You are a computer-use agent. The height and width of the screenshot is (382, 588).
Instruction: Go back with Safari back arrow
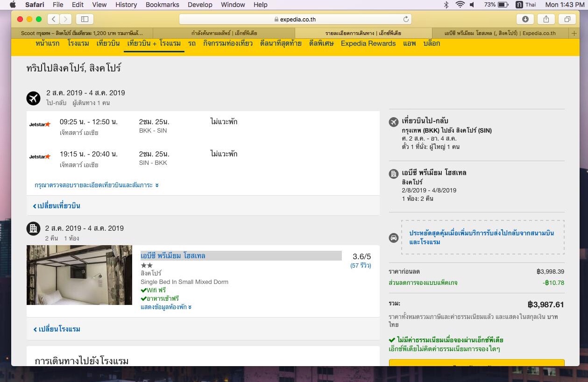[54, 19]
